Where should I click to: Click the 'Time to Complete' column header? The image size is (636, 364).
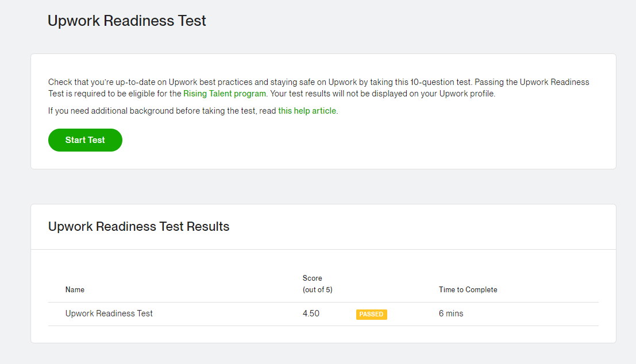(468, 290)
